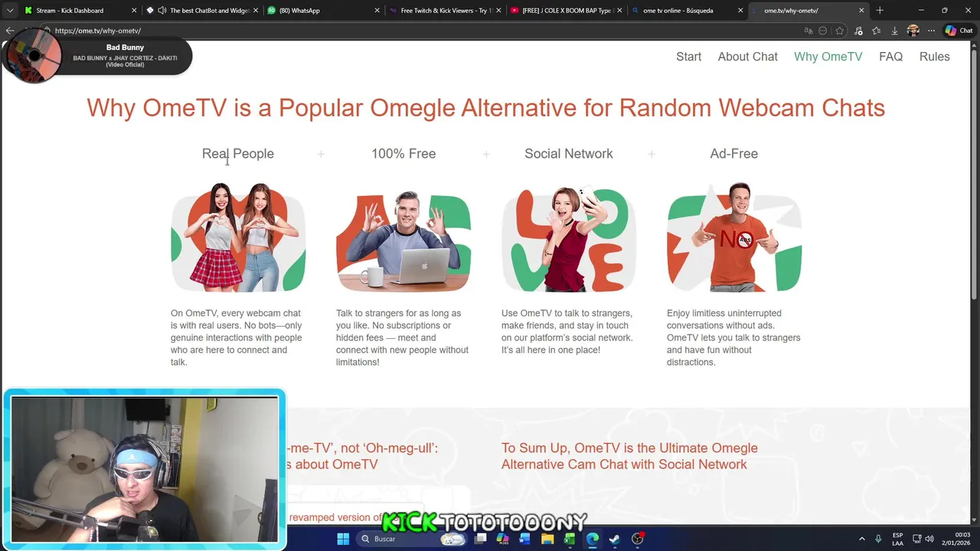
Task: Open the FAQ nav link
Action: [890, 57]
